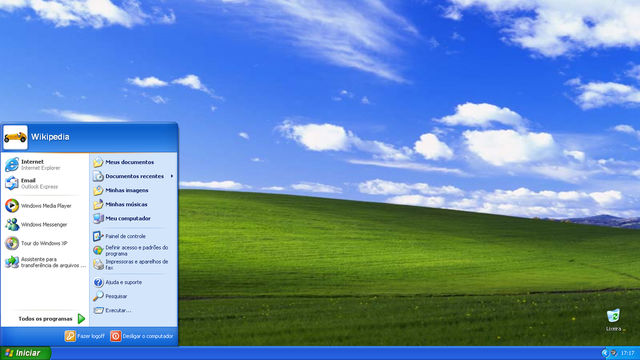Show hidden system tray icons arrow
The height and width of the screenshot is (360, 640).
[x=605, y=353]
